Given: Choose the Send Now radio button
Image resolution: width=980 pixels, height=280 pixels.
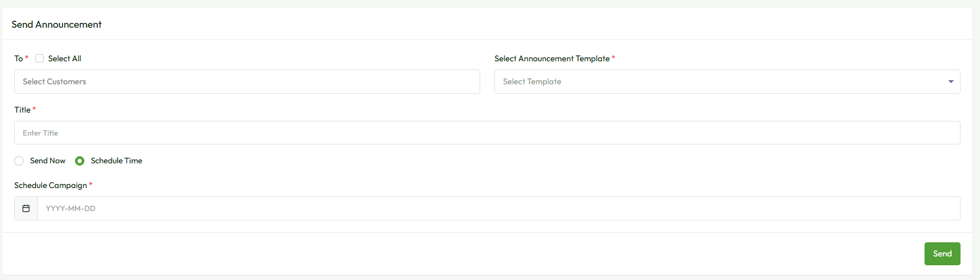Looking at the screenshot, I should 19,161.
